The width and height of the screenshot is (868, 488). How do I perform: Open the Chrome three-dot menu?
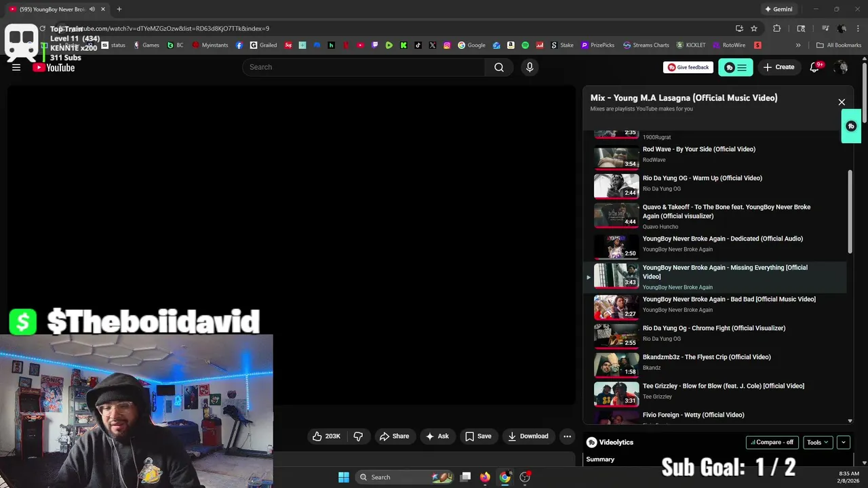(858, 28)
